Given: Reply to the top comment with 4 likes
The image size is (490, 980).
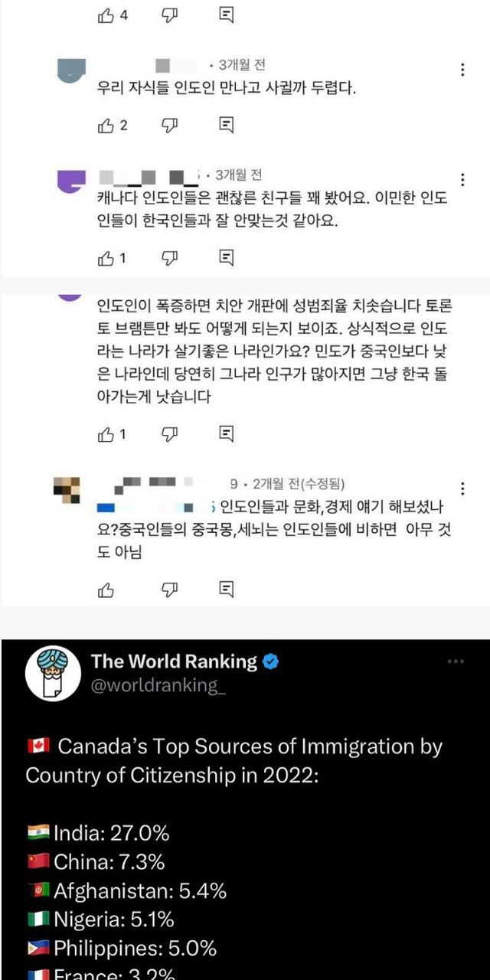Looking at the screenshot, I should coord(226,15).
